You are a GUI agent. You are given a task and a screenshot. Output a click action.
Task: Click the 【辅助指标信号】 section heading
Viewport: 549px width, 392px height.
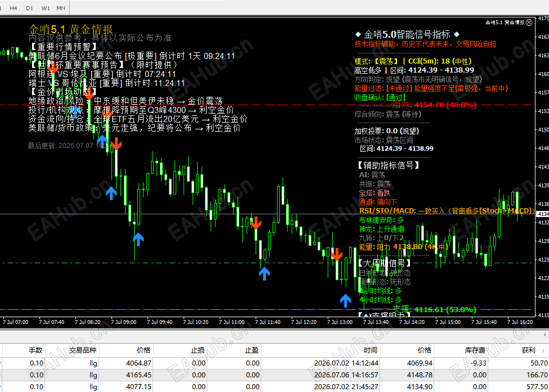click(387, 165)
